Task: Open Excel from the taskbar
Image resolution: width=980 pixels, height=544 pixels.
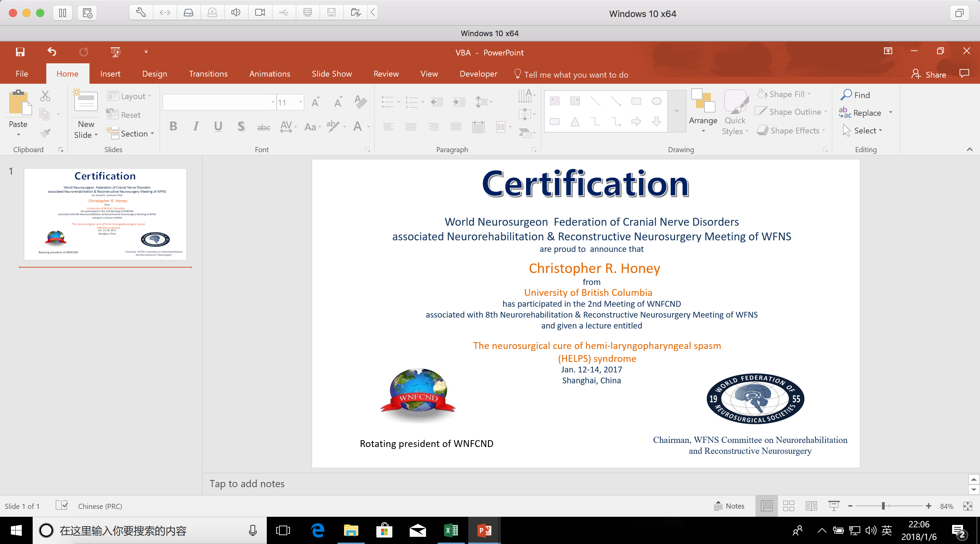Action: tap(451, 530)
